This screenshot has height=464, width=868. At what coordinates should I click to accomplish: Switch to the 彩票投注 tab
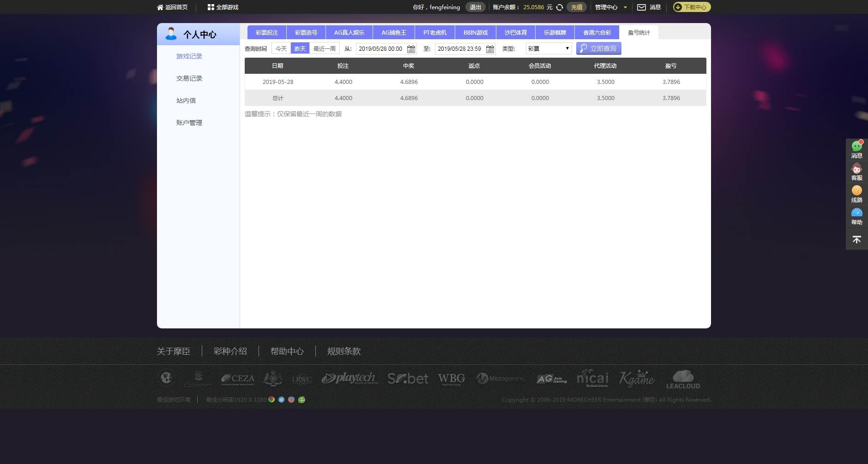tap(267, 32)
